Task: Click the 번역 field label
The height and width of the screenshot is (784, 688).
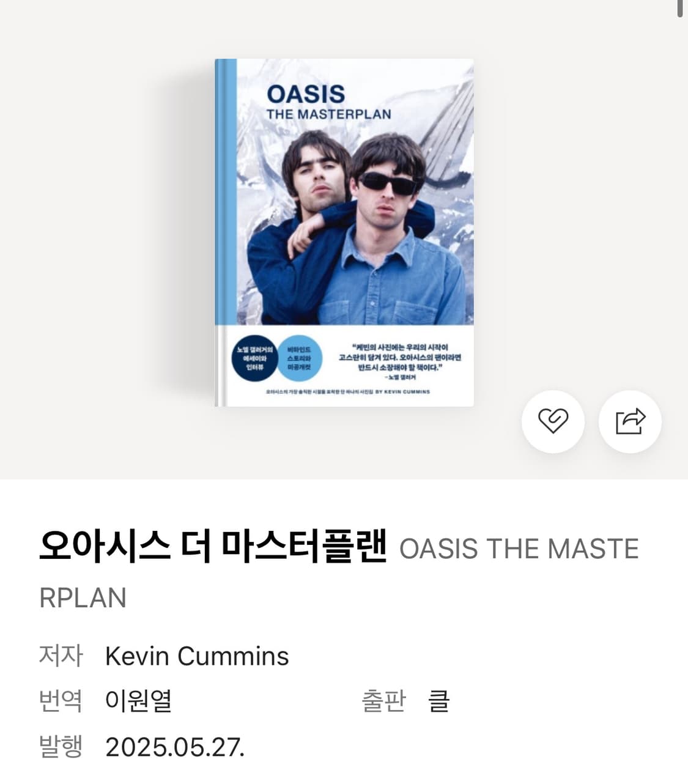Action: pyautogui.click(x=61, y=701)
